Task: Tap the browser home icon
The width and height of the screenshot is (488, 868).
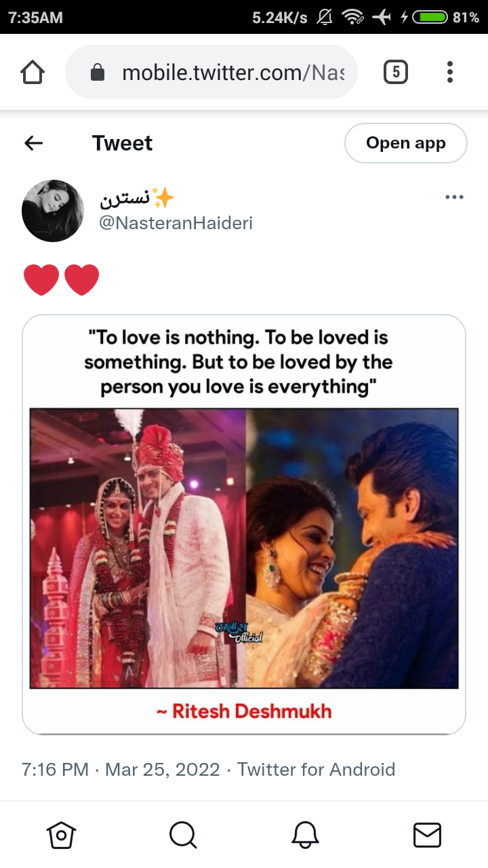Action: click(33, 72)
